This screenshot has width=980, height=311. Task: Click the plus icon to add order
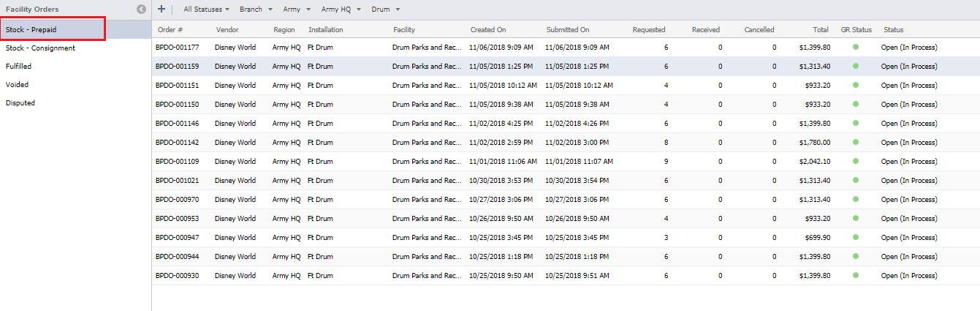[162, 10]
